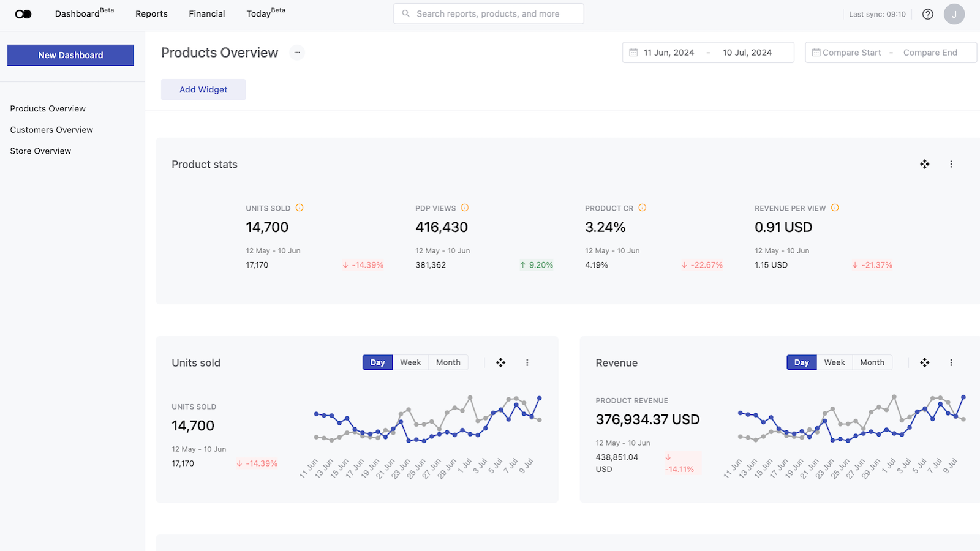Click the New Dashboard button
The width and height of the screenshot is (980, 551).
(x=70, y=55)
